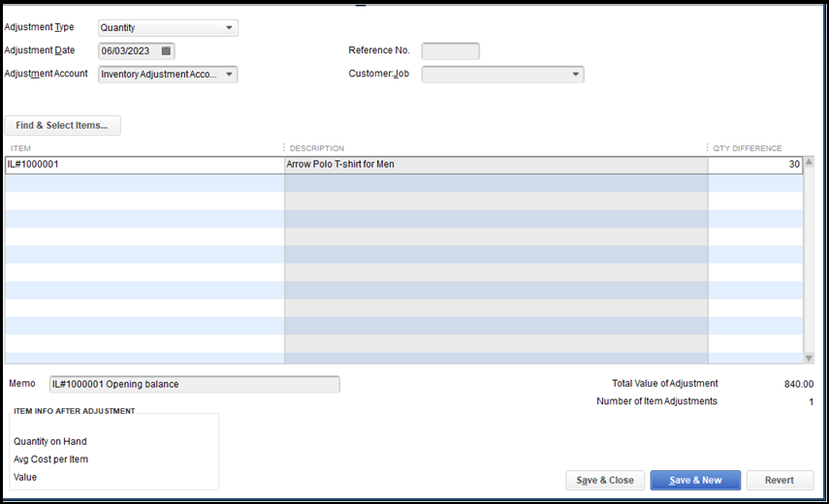Expand the Adjustment Account dropdown

229,74
